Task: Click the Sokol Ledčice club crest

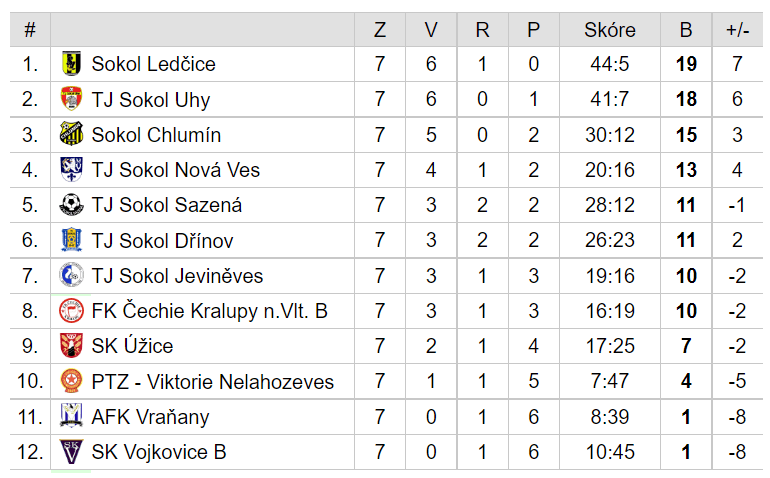Action: (71, 64)
